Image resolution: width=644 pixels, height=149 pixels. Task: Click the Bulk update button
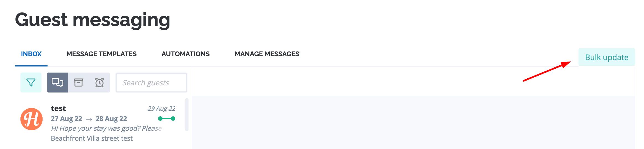tap(607, 57)
